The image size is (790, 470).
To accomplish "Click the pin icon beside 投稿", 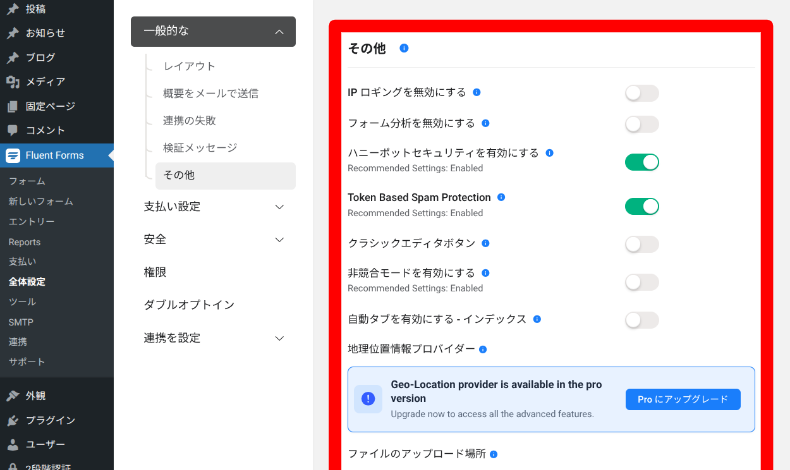I will click(x=13, y=9).
